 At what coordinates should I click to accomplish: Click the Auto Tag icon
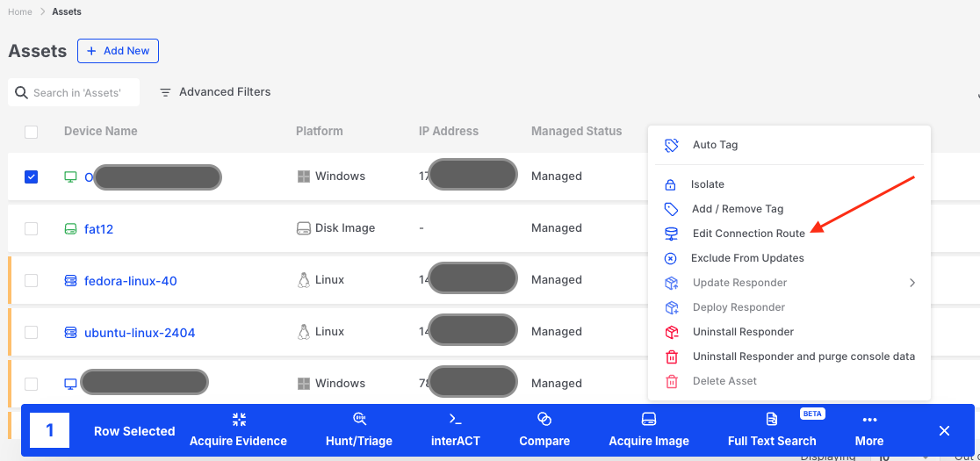click(x=672, y=145)
